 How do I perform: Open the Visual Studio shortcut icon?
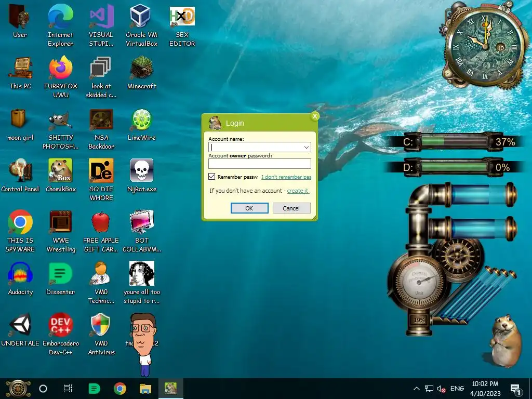[x=101, y=16]
